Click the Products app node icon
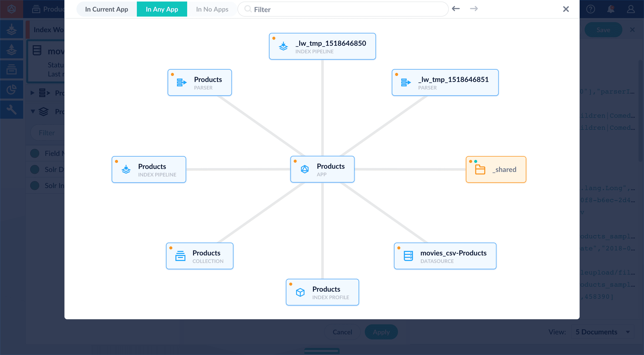The image size is (644, 355). [305, 169]
